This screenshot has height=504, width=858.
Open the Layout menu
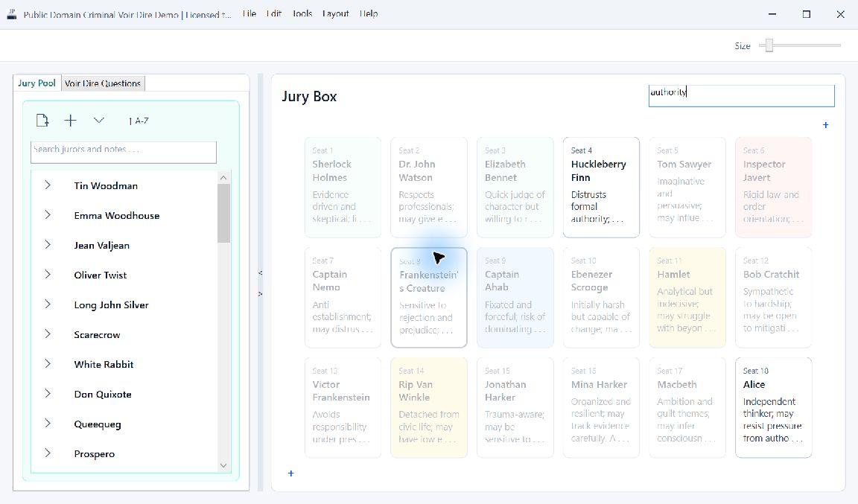pyautogui.click(x=335, y=13)
